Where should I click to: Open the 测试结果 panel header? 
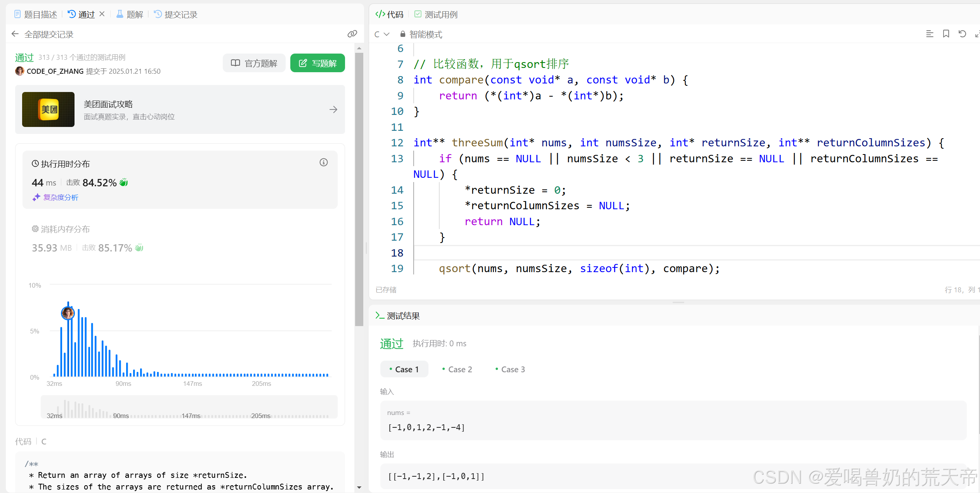click(x=398, y=316)
